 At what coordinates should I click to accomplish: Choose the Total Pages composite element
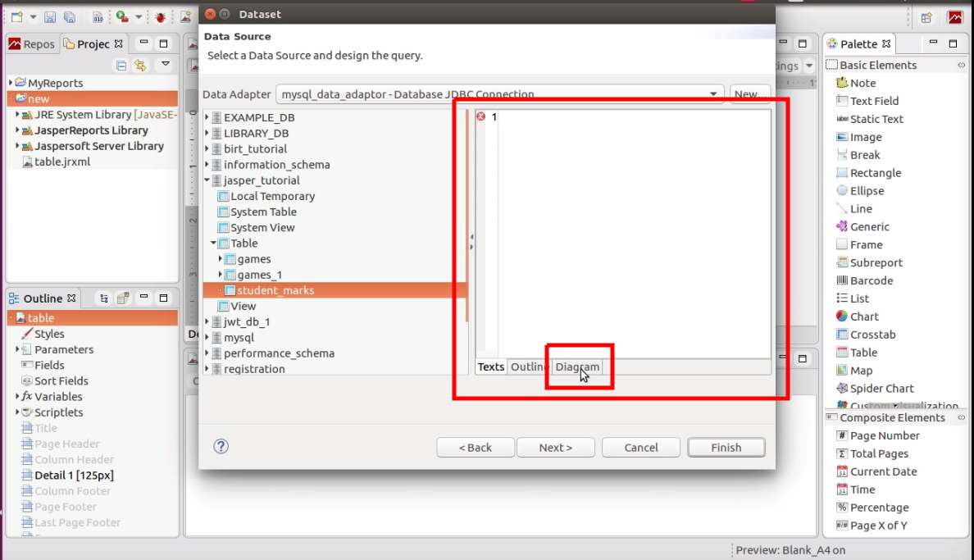872,453
